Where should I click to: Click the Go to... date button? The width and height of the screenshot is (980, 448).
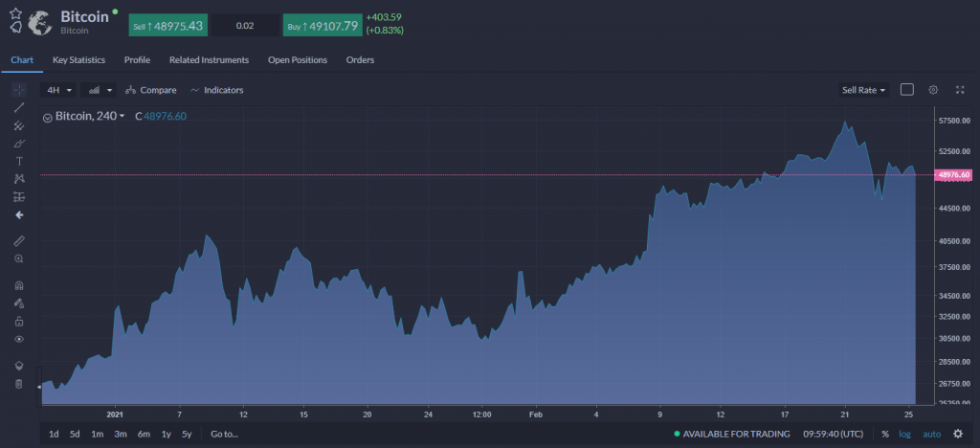point(224,434)
